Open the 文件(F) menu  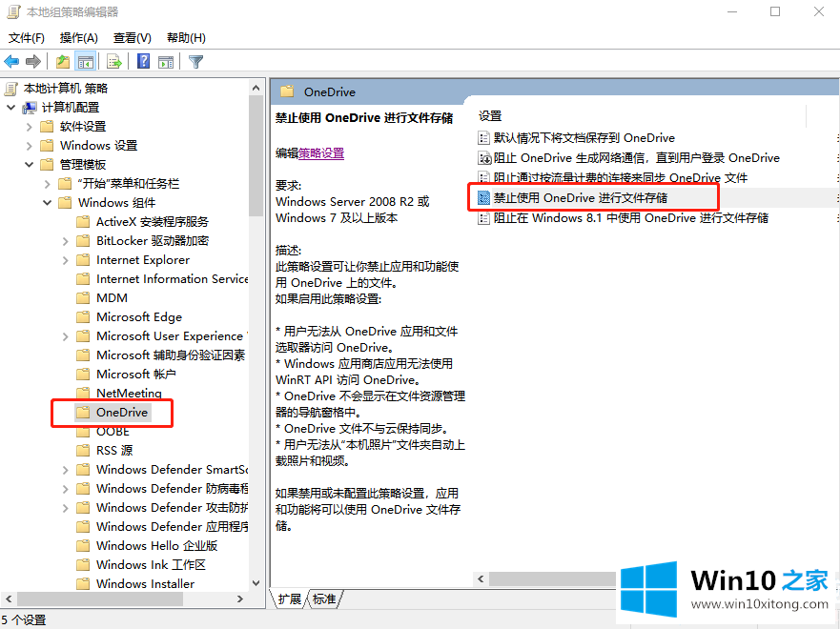[x=27, y=38]
